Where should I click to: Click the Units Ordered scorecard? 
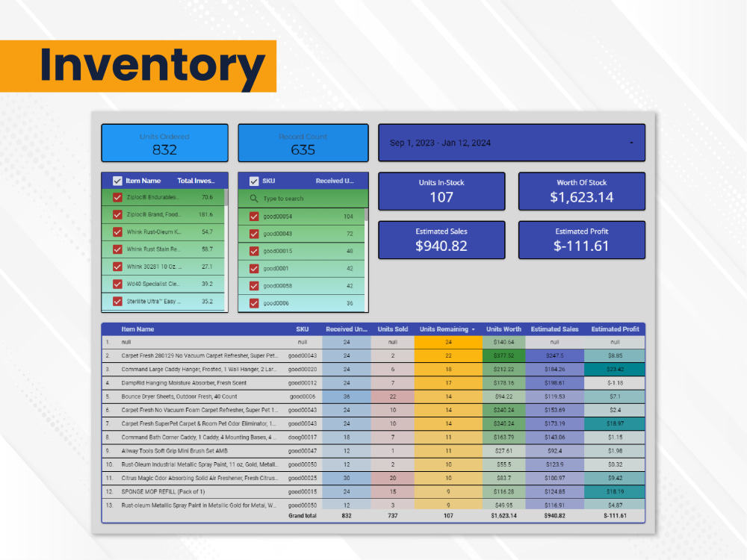(164, 143)
